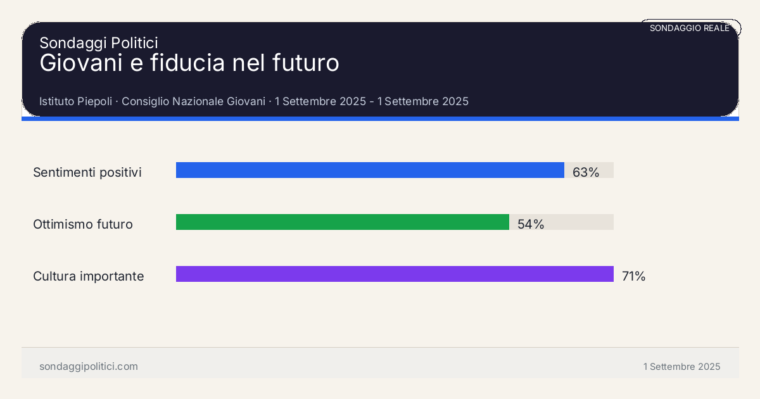Viewport: 760px width, 399px height.
Task: Click the green Ottimismo futuro bar
Action: [x=342, y=222]
